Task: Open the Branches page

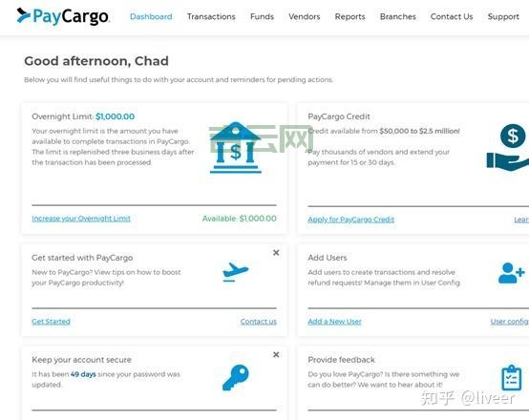Action: click(x=398, y=16)
